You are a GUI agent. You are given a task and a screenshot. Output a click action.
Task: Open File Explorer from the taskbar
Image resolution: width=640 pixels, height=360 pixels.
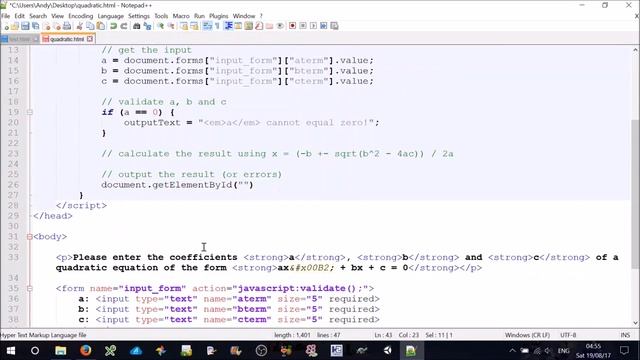60,351
